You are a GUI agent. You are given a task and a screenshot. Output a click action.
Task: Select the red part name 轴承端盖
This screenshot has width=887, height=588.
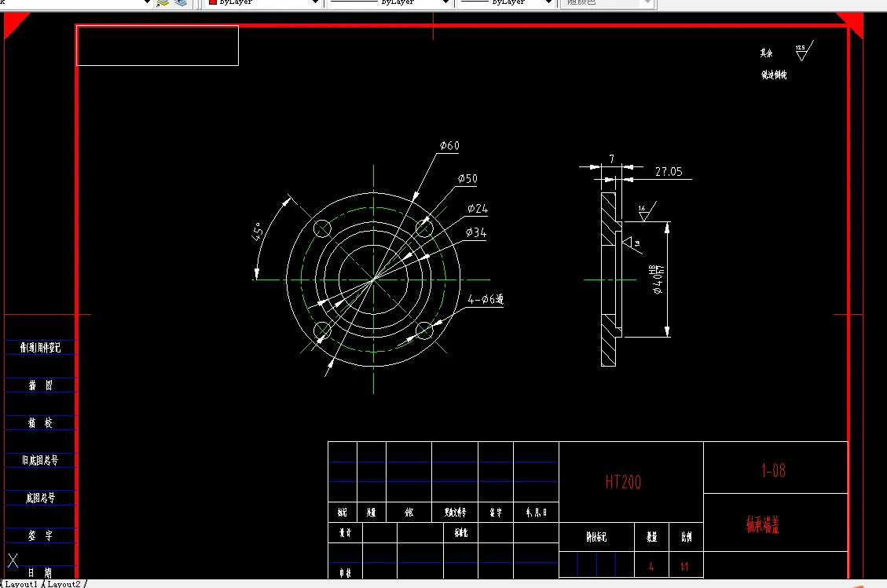click(x=763, y=524)
